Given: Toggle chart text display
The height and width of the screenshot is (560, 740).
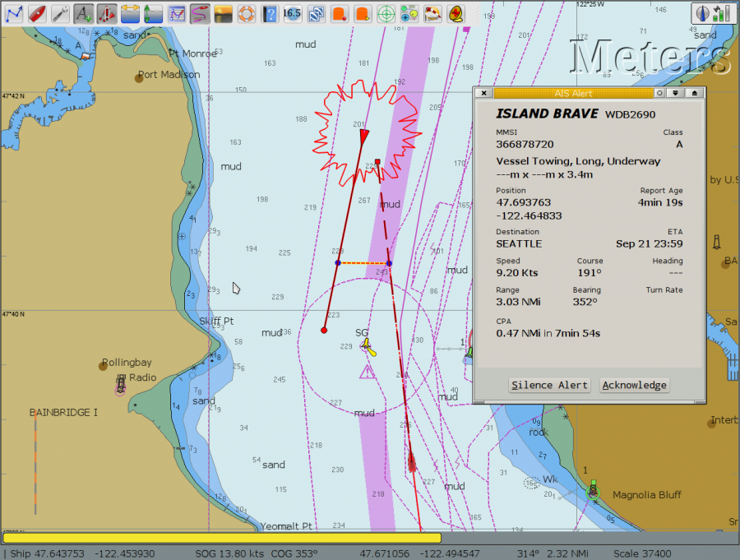Looking at the screenshot, I should (x=83, y=13).
